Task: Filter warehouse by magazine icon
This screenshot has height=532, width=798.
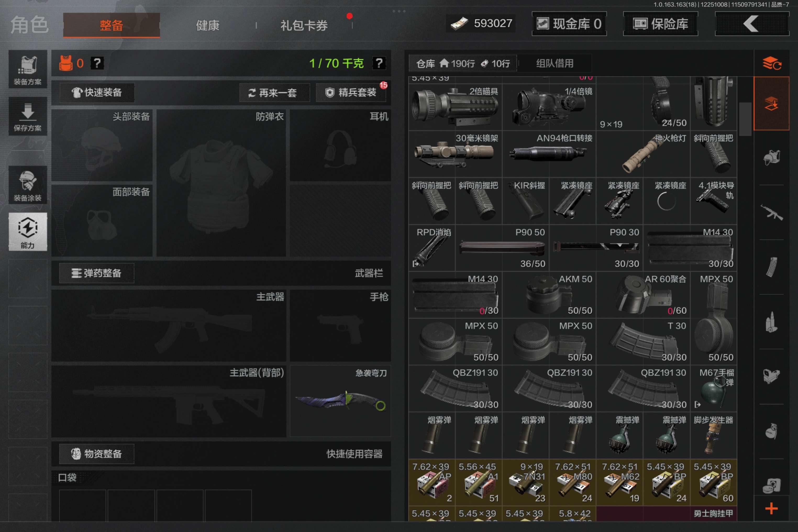Action: point(771,267)
